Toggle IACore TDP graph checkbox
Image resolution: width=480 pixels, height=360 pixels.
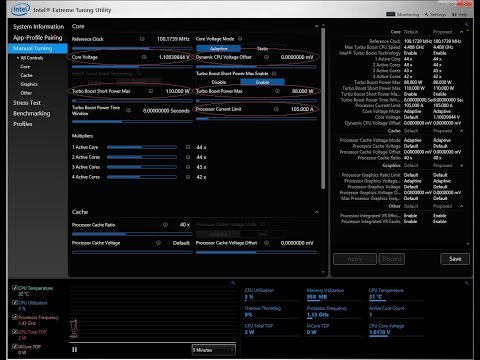click(x=15, y=346)
